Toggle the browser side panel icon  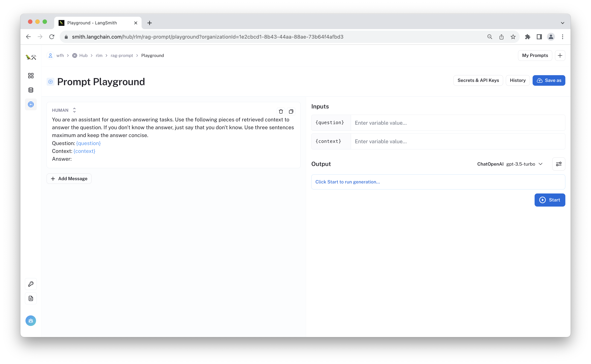coord(539,37)
